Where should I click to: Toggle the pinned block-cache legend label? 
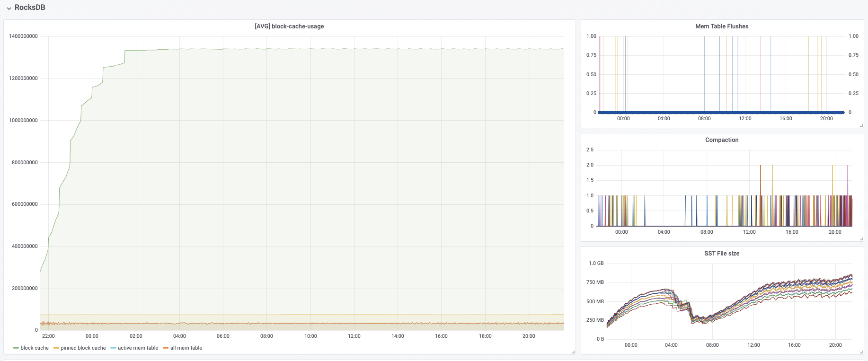pyautogui.click(x=83, y=348)
